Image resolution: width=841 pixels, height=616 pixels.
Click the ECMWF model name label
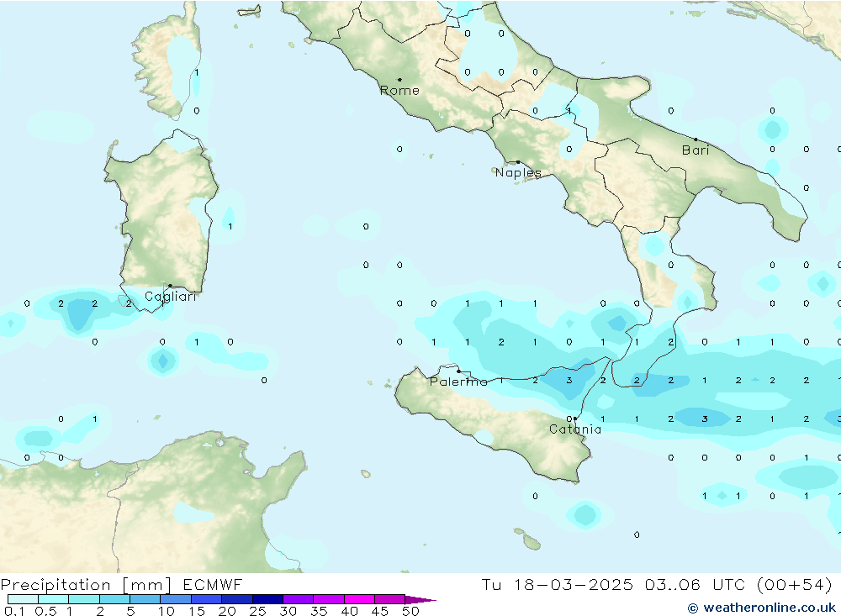(x=213, y=584)
